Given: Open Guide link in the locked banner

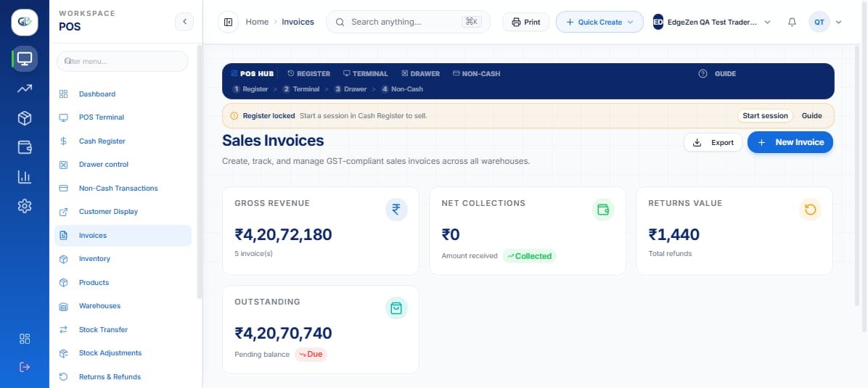Looking at the screenshot, I should pyautogui.click(x=811, y=116).
